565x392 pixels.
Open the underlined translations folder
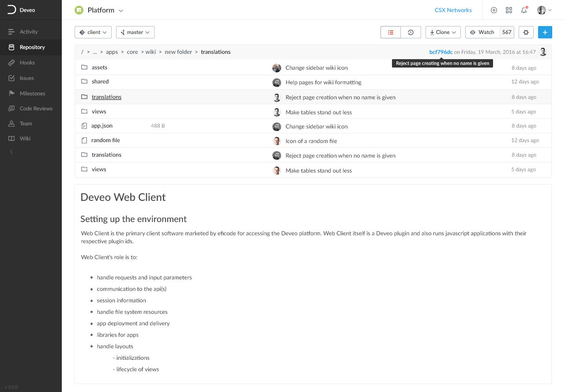pyautogui.click(x=106, y=97)
